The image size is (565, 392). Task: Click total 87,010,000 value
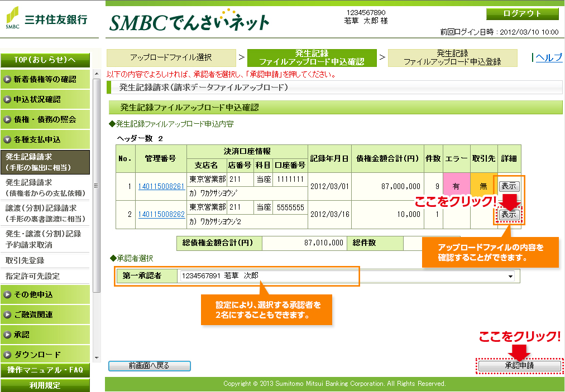(x=304, y=243)
